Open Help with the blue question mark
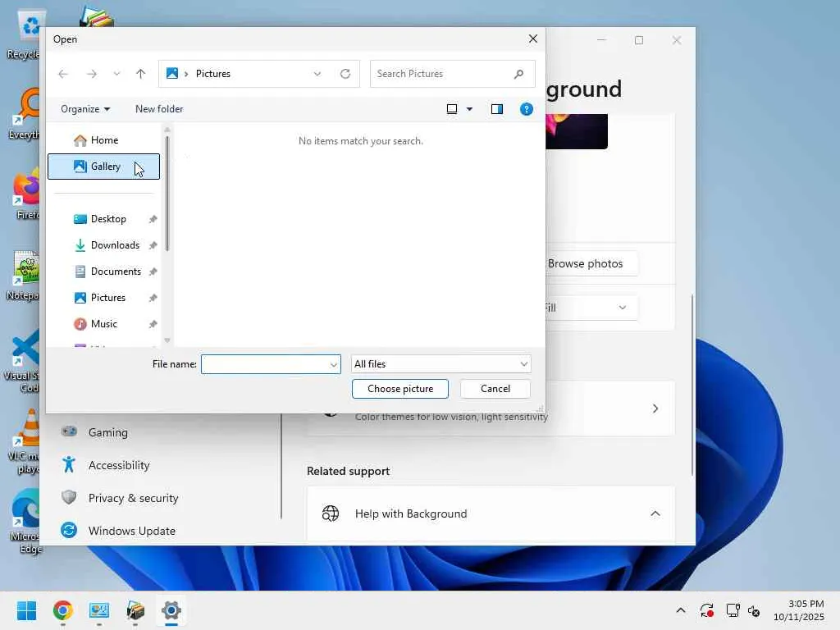 pos(527,109)
